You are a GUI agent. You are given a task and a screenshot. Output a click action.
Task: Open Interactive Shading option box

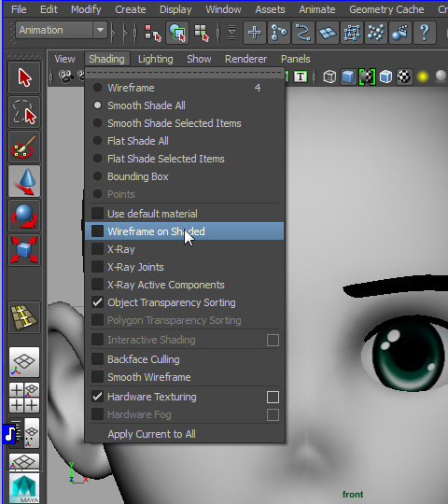click(x=273, y=340)
